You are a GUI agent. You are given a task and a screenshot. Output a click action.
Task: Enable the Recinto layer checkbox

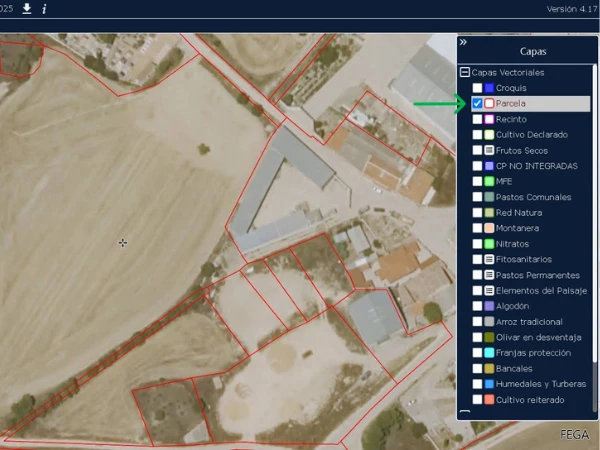point(477,119)
